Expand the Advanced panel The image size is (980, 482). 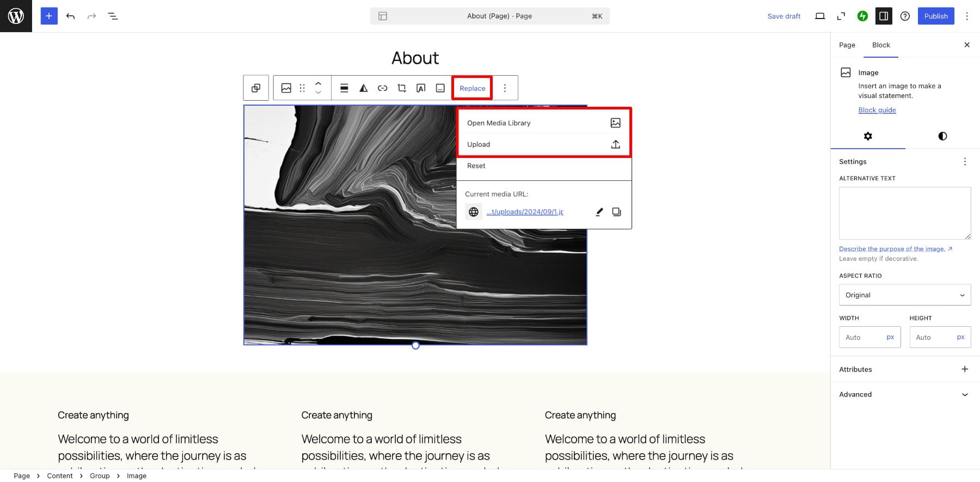[x=905, y=394]
